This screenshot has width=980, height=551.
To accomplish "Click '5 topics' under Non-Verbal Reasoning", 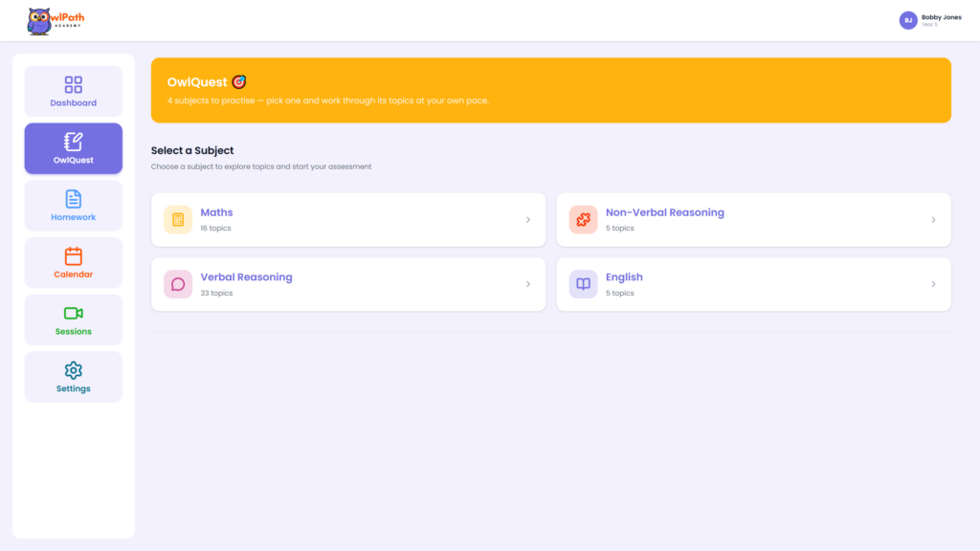I will [619, 228].
